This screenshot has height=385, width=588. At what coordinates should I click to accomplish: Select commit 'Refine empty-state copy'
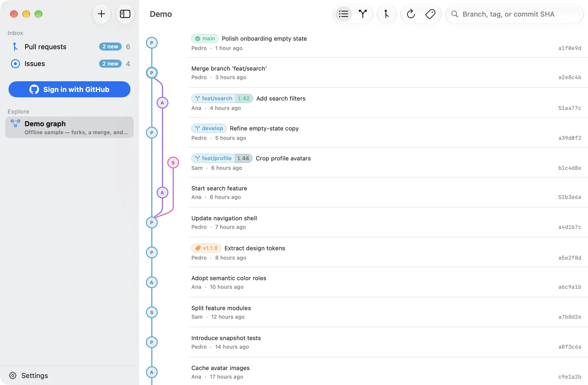click(388, 133)
